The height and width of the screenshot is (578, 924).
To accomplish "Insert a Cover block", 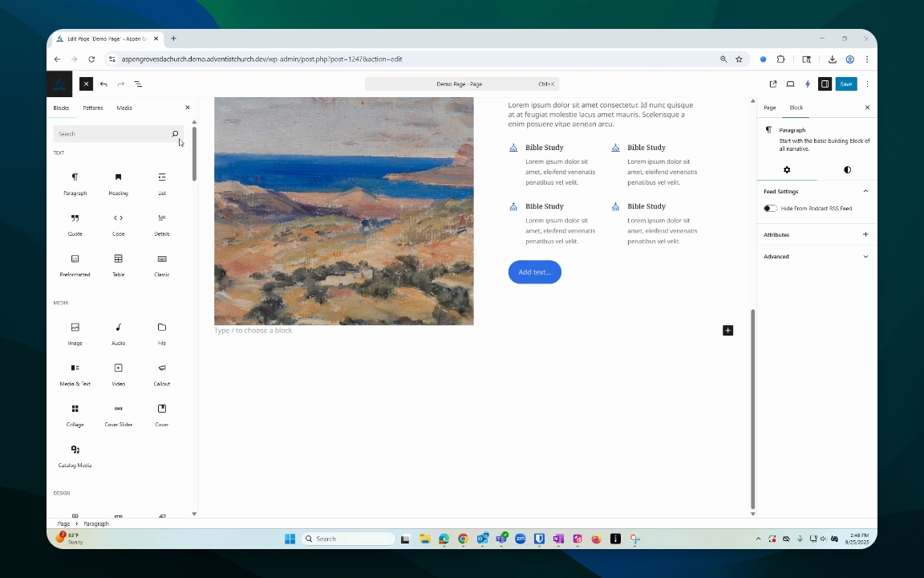I will click(161, 414).
